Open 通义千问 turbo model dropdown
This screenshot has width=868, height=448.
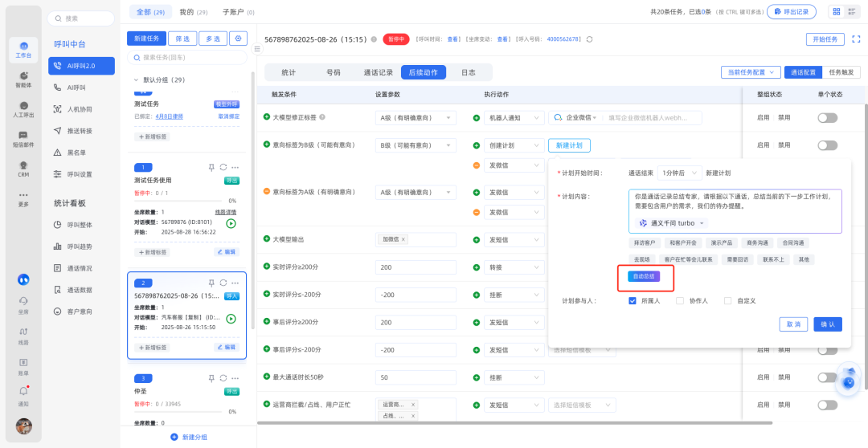tap(666, 222)
